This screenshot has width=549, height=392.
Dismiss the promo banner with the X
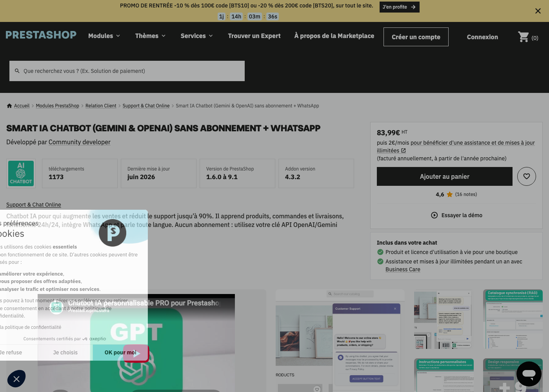click(538, 11)
